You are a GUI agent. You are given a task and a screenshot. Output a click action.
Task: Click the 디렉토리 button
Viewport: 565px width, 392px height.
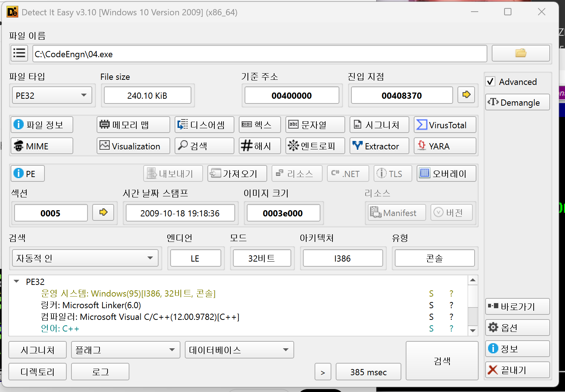[38, 372]
